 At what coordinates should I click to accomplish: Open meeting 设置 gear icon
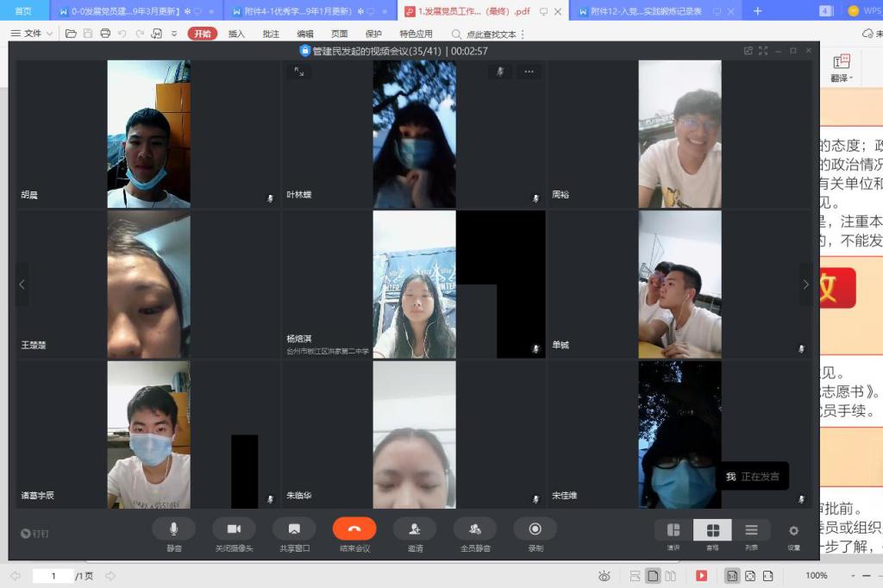793,530
